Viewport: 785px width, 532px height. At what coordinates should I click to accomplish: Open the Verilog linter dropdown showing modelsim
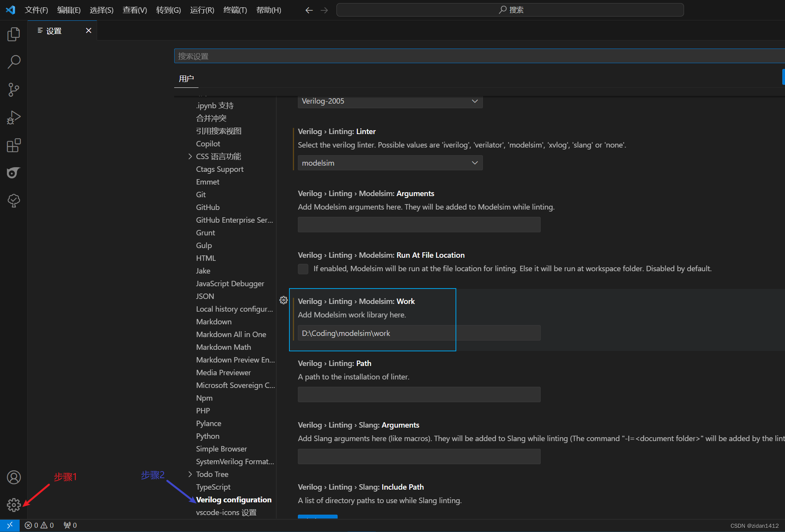pos(390,163)
